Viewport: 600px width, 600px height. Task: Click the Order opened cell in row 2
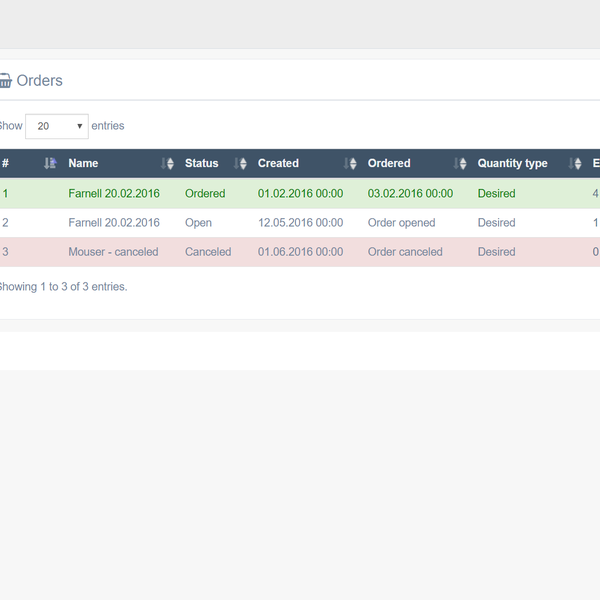pos(401,223)
